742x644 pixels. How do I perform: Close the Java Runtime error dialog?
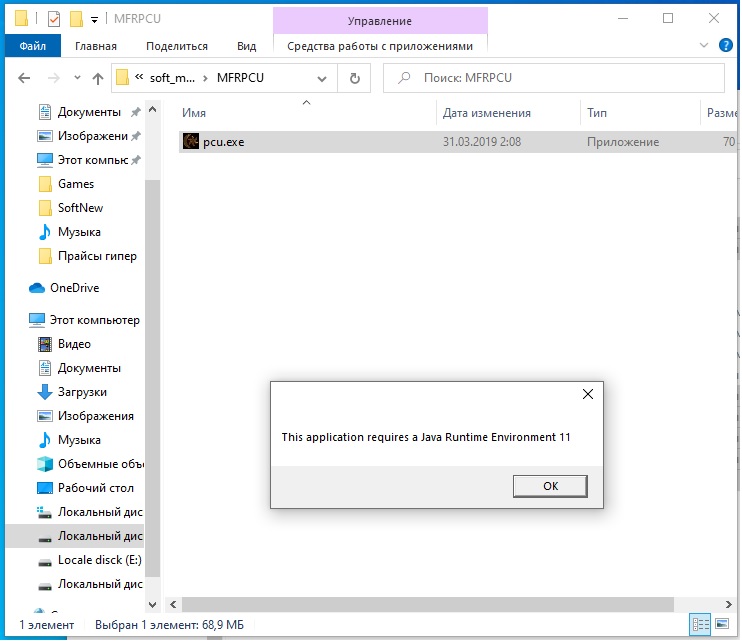point(588,394)
